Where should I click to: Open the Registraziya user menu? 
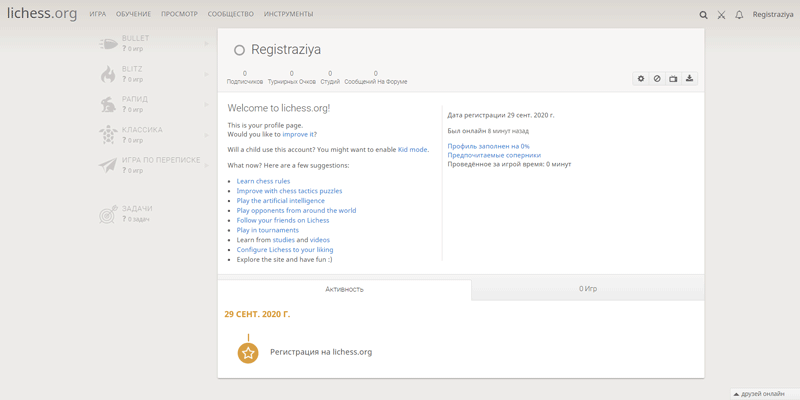773,15
